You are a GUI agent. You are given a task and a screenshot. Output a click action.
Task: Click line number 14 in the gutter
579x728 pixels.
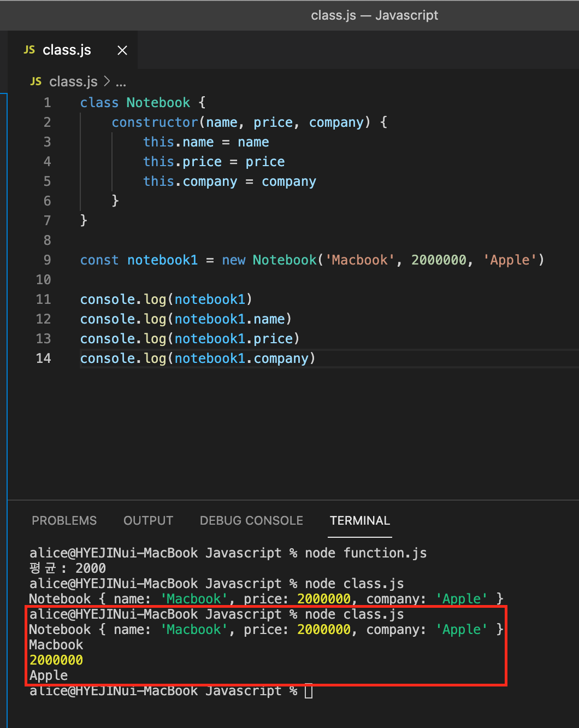(x=44, y=359)
